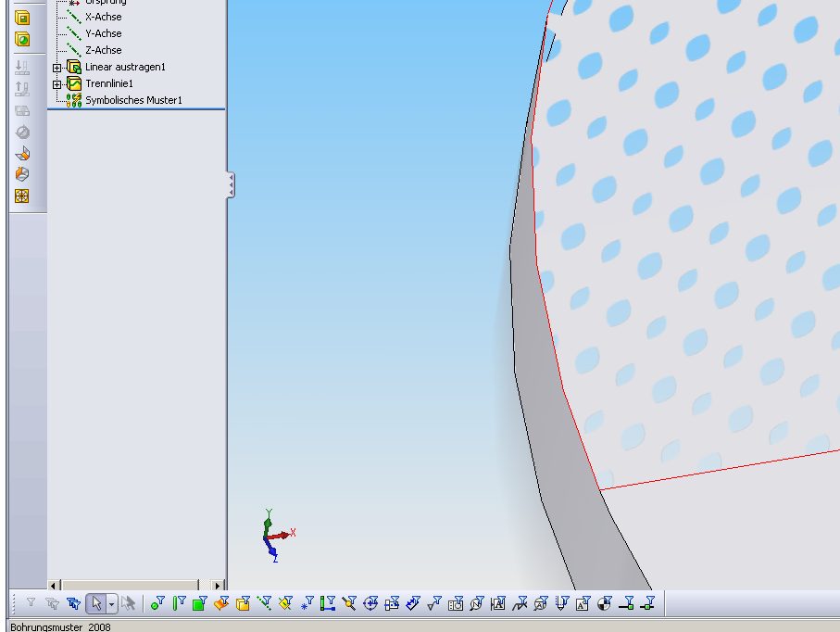
Task: Click the Z-Achse axis entry
Action: [103, 50]
